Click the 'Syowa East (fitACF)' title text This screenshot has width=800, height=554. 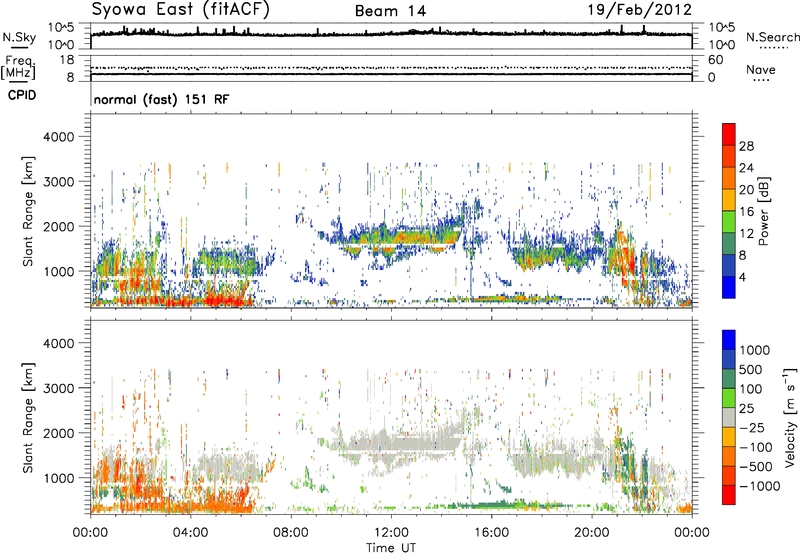180,9
